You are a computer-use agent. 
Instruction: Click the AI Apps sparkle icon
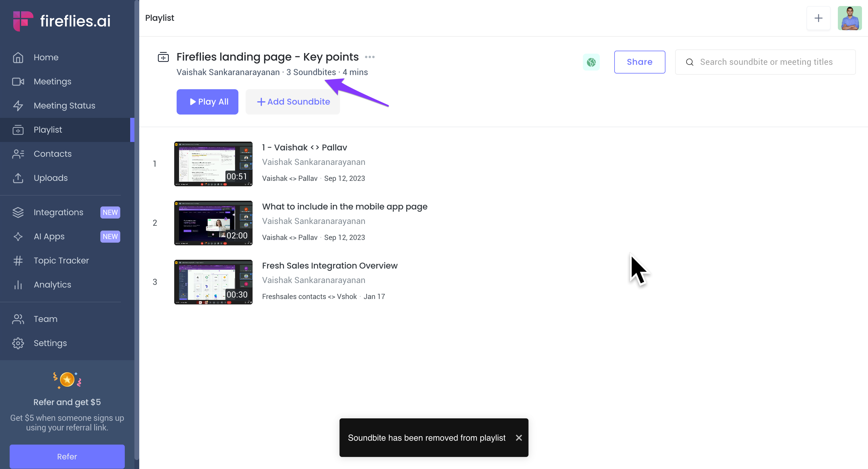pos(18,237)
